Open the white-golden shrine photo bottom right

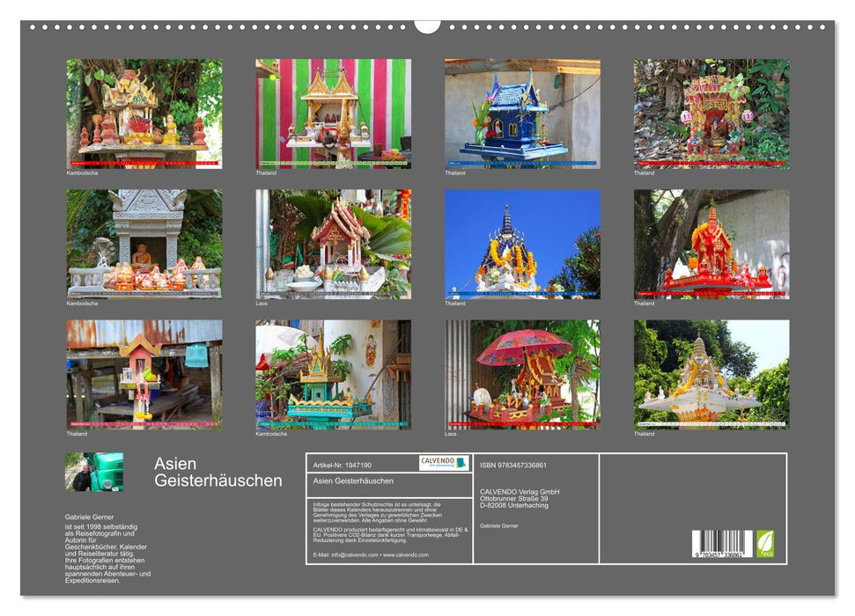click(711, 374)
